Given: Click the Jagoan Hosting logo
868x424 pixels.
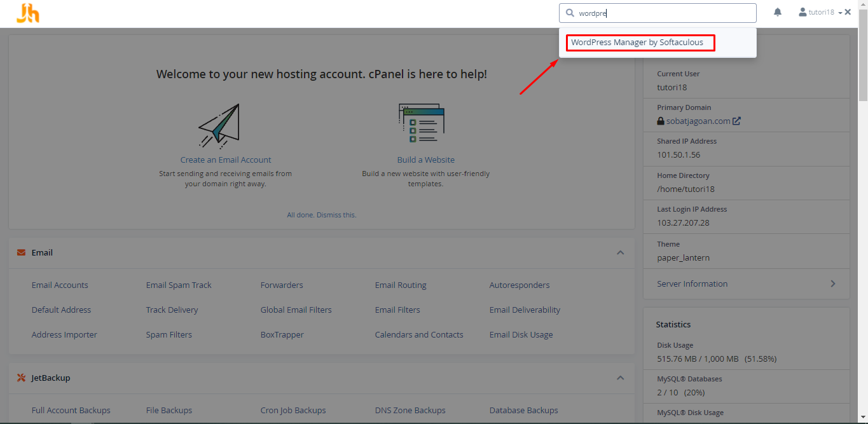Looking at the screenshot, I should coord(28,13).
